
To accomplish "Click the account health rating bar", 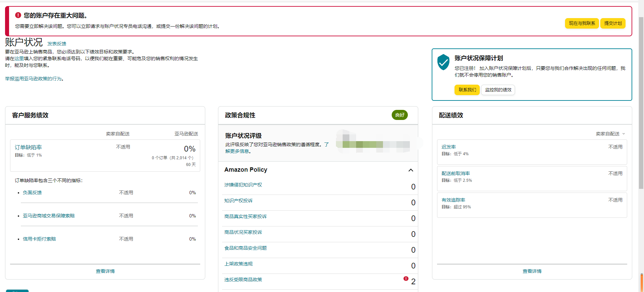I will pos(373,144).
